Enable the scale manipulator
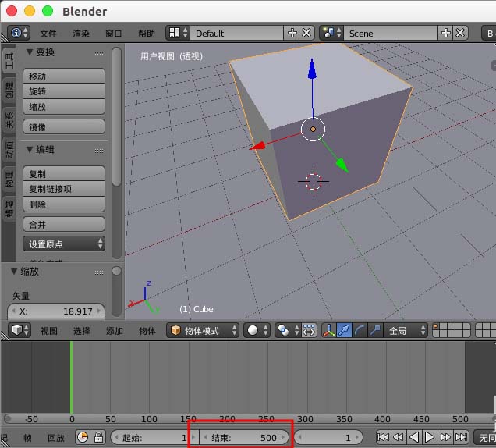496x448 pixels. [x=375, y=331]
